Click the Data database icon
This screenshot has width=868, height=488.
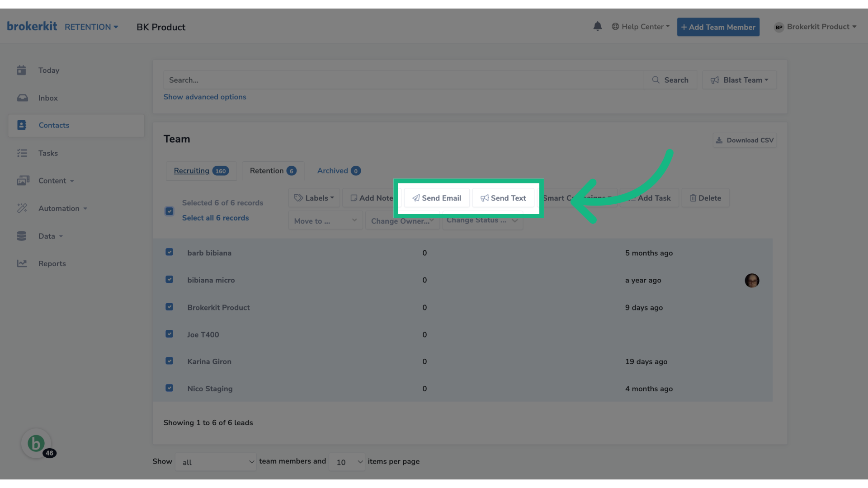click(22, 236)
